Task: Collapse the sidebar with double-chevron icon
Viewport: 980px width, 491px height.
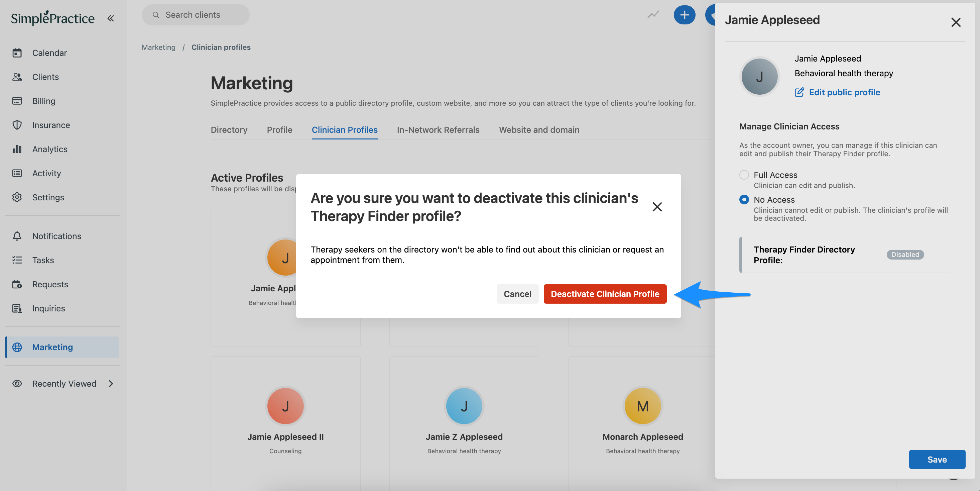Action: tap(111, 18)
